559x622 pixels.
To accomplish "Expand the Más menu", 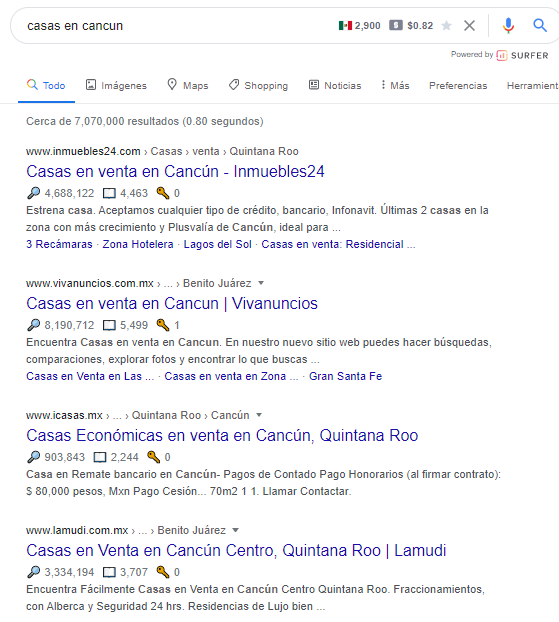I will [x=395, y=85].
